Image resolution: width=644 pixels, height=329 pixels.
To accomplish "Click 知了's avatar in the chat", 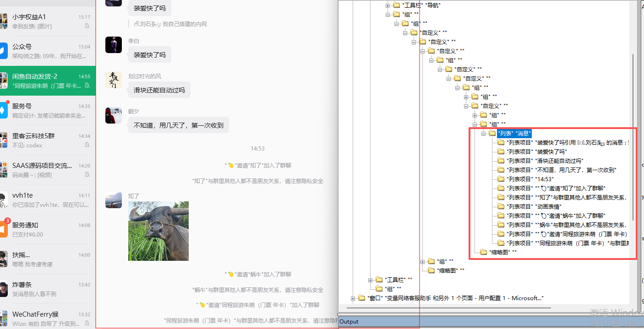I will [x=114, y=200].
